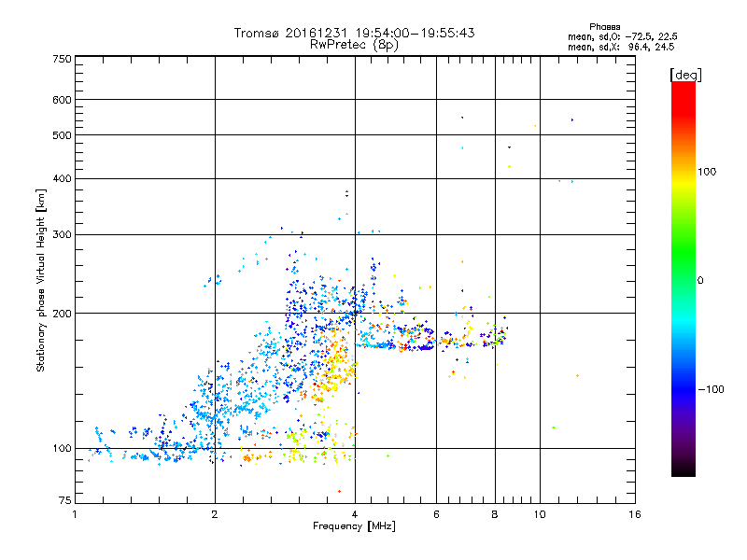Click the colorbar label '100'
747x560 pixels.
[707, 172]
